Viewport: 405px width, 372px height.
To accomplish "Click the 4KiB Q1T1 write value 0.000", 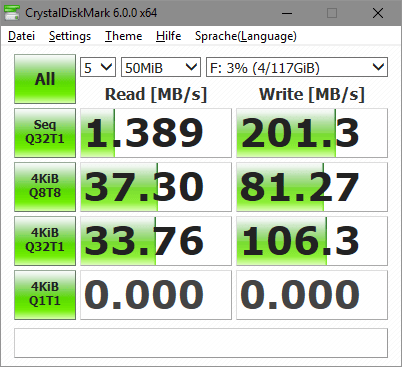I will point(312,295).
